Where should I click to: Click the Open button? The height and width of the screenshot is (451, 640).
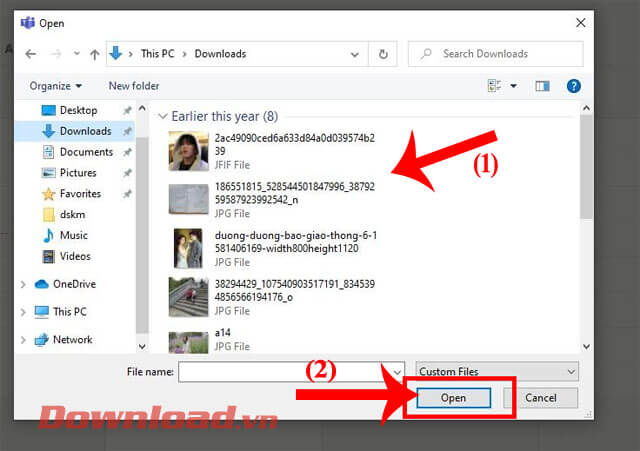click(454, 397)
